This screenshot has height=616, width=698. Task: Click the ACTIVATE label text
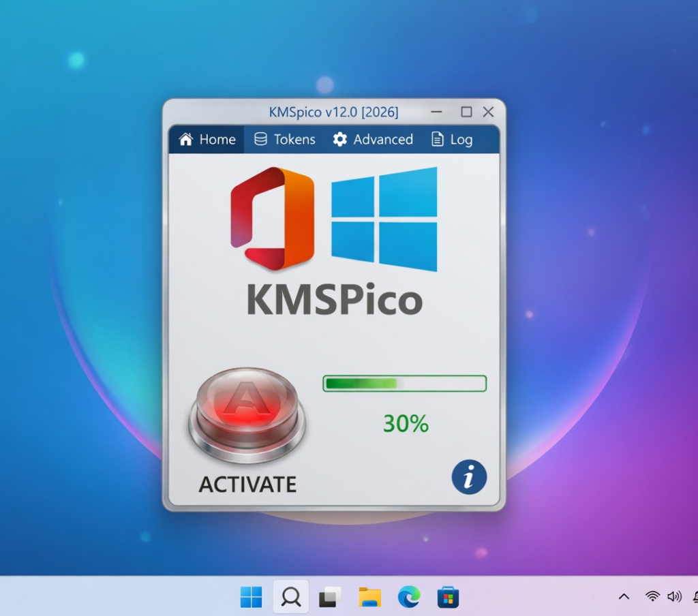[x=247, y=484]
